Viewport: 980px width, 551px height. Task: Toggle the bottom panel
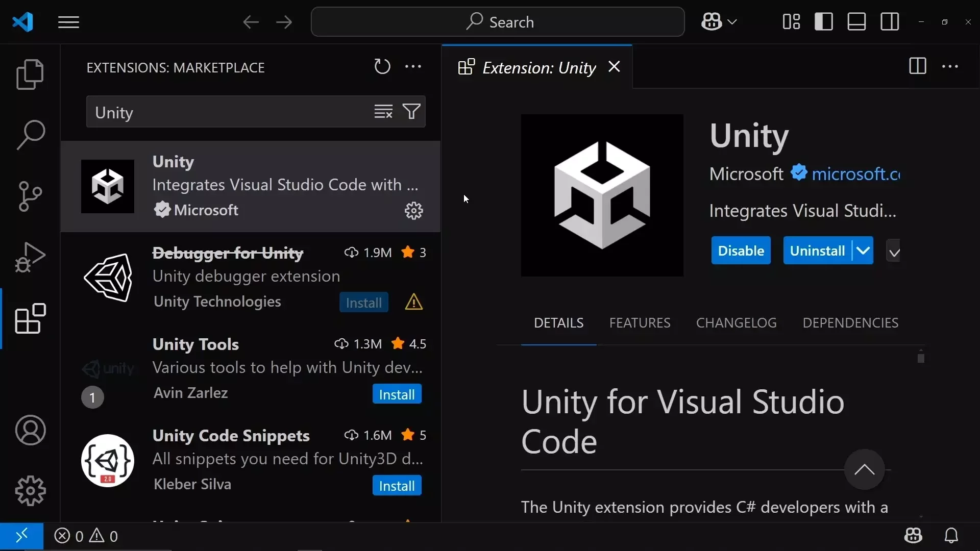pos(856,22)
